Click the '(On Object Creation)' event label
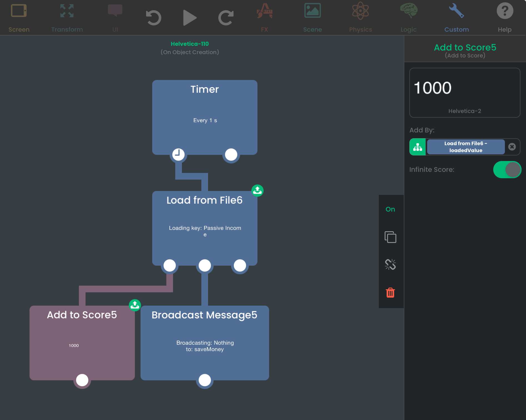Image resolution: width=526 pixels, height=420 pixels. 190,52
